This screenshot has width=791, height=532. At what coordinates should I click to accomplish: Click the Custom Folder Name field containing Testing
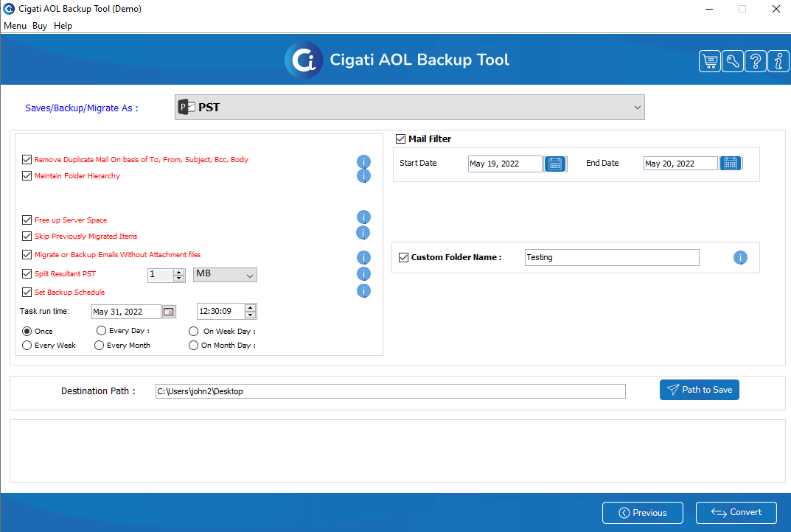(x=612, y=257)
